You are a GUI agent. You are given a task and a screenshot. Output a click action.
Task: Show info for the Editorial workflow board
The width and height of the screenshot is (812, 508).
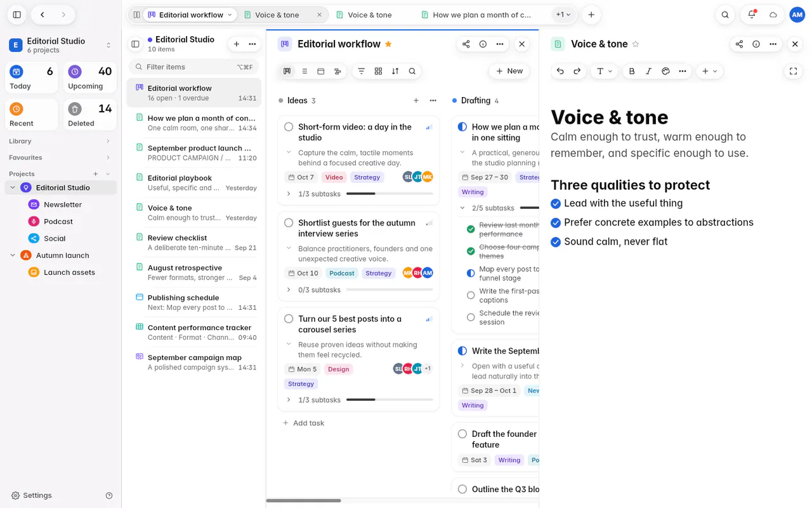pyautogui.click(x=483, y=44)
